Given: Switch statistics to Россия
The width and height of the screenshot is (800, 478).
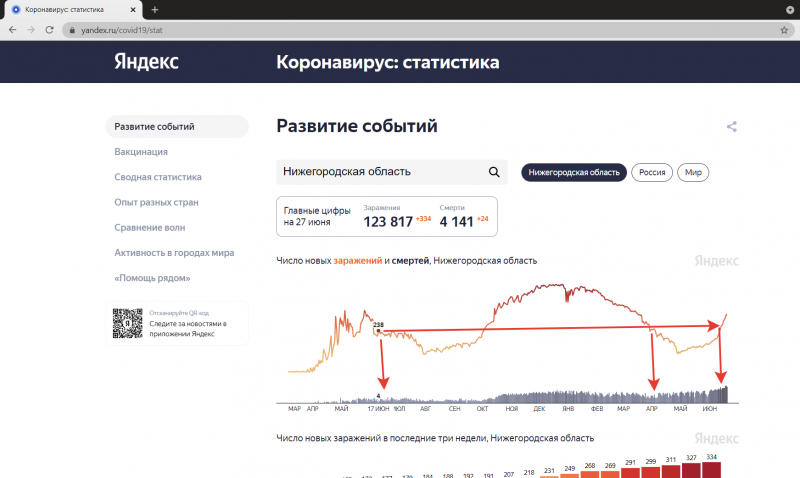Looking at the screenshot, I should click(652, 172).
